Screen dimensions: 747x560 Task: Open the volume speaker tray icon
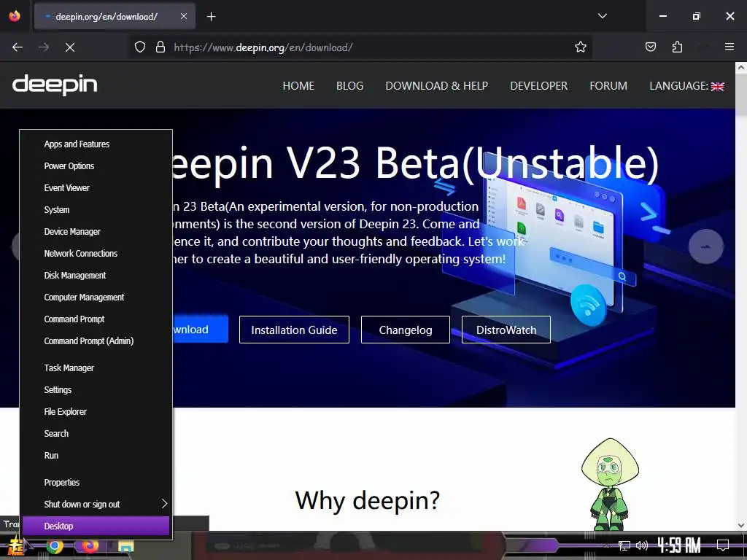tap(642, 545)
